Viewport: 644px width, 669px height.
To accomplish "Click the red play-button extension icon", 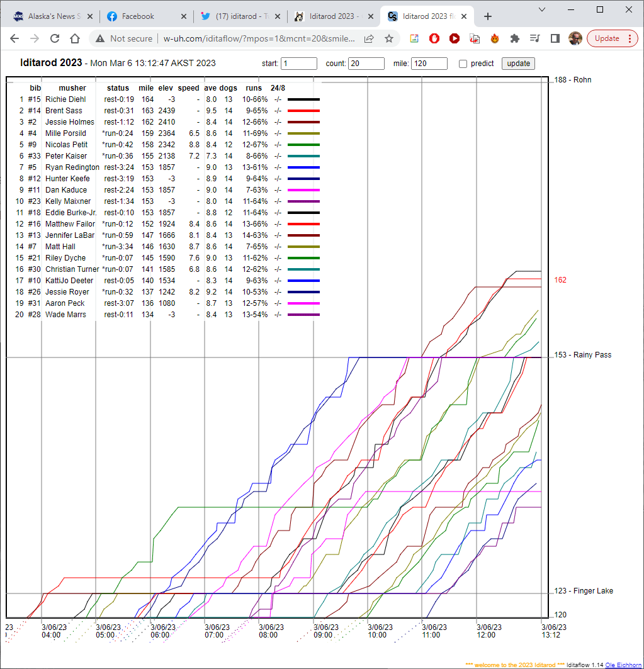I will [455, 38].
